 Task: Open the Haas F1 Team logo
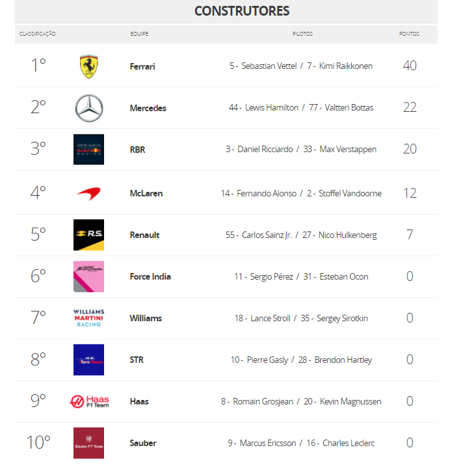tap(90, 401)
